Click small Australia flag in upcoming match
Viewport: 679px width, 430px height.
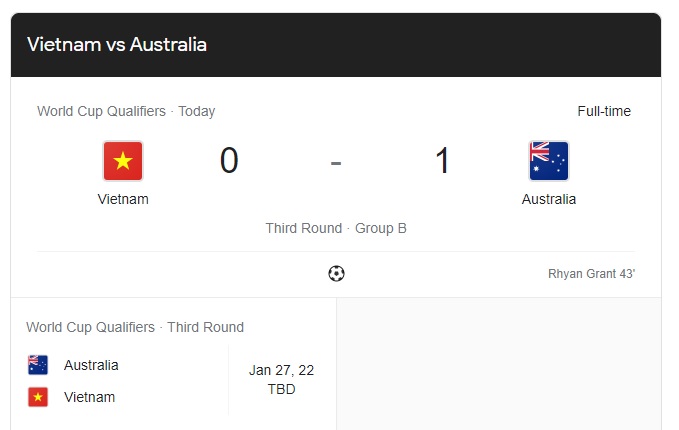[x=38, y=365]
